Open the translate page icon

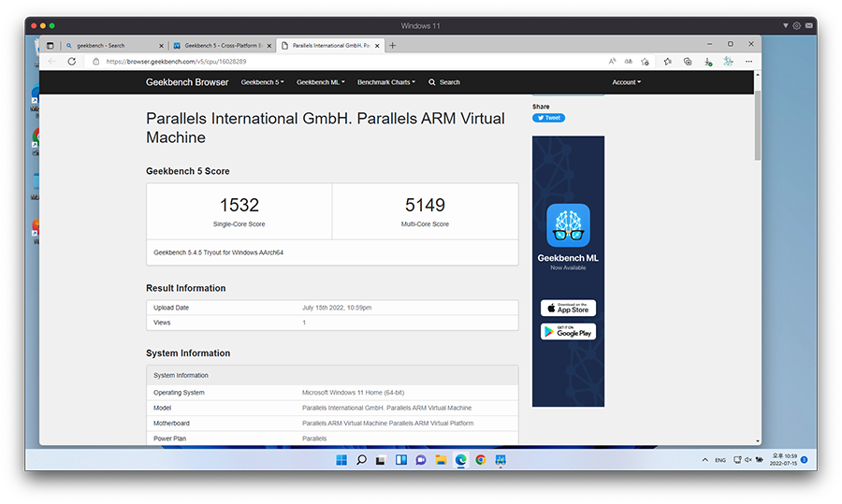click(x=629, y=62)
